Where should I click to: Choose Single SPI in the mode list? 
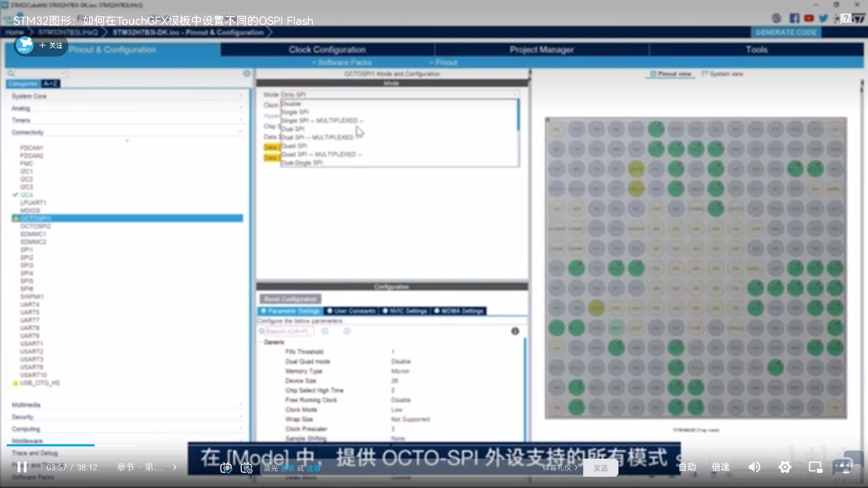click(x=400, y=112)
